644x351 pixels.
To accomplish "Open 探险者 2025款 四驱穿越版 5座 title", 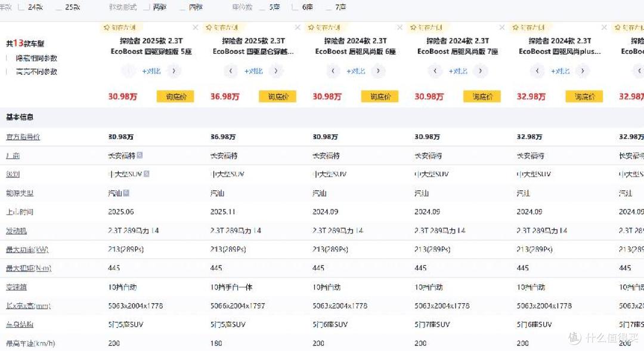I will 151,46.
